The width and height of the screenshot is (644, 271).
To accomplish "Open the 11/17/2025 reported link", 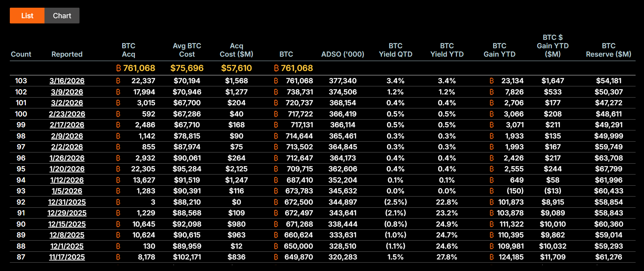I will tap(67, 257).
